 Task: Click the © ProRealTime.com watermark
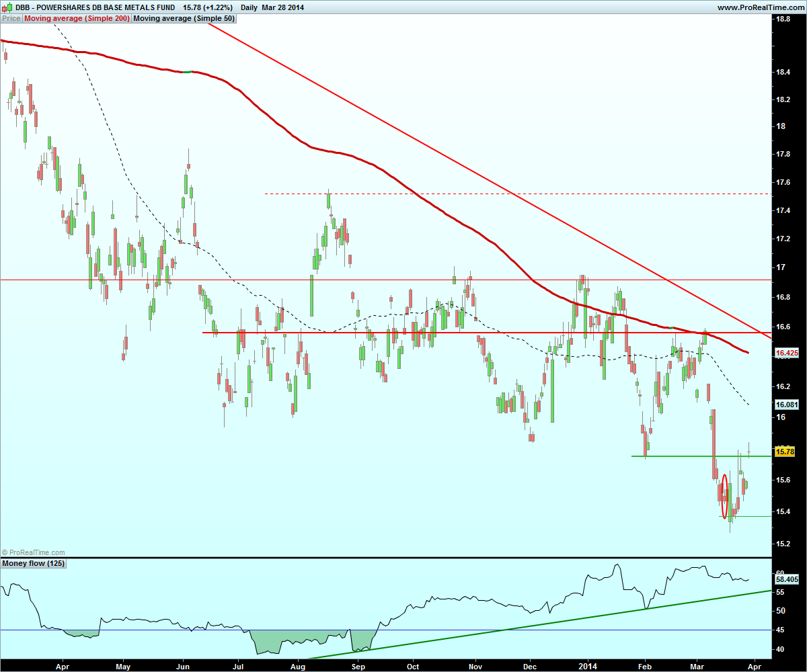coord(34,552)
